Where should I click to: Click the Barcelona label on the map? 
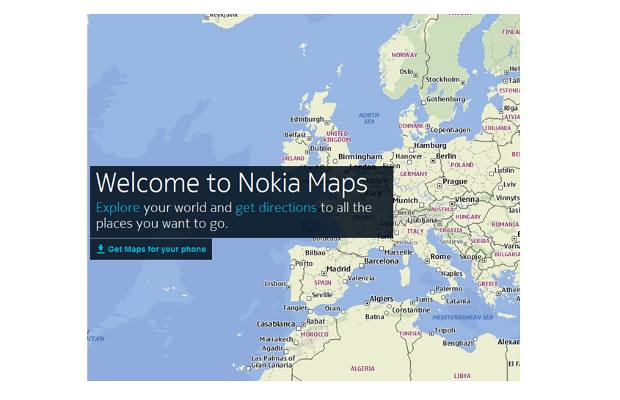(x=381, y=261)
